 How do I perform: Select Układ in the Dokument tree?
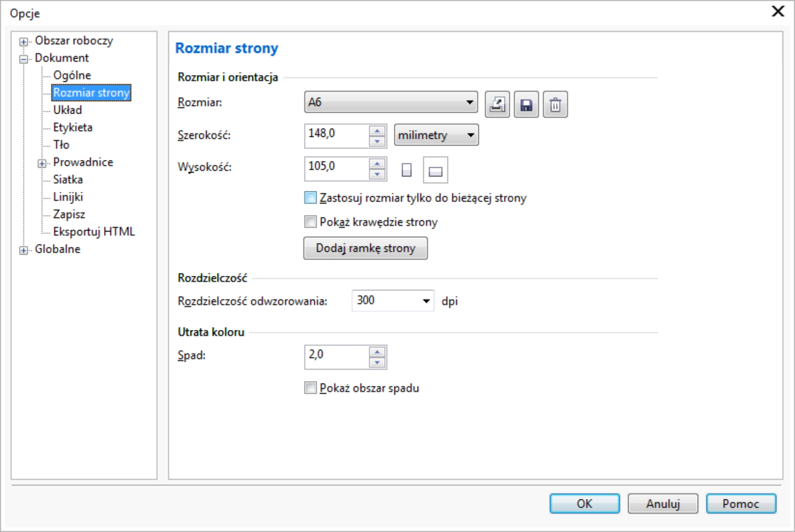tap(67, 110)
